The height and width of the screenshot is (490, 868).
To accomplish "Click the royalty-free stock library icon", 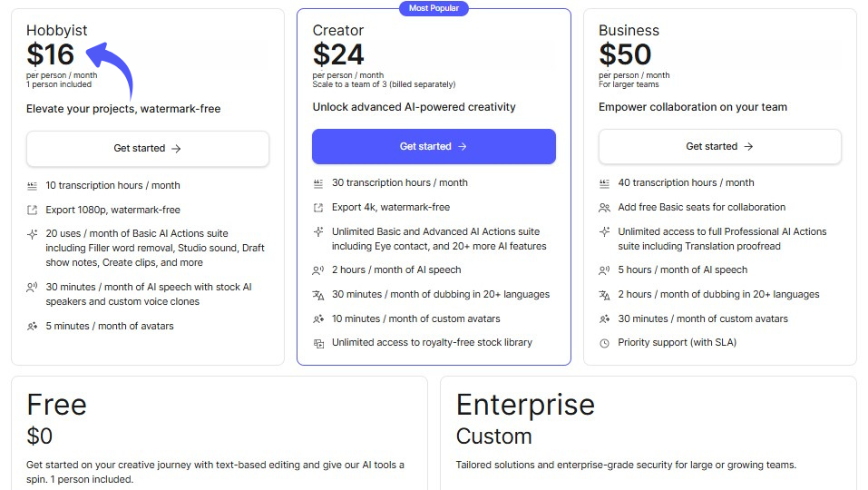I will coord(318,343).
